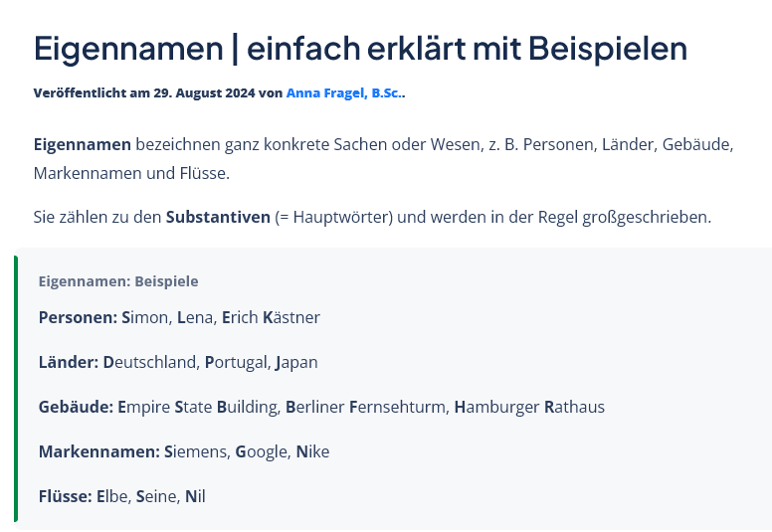Open the author link Anna Fragel, B.Sc.
The width and height of the screenshot is (772, 532).
(343, 93)
